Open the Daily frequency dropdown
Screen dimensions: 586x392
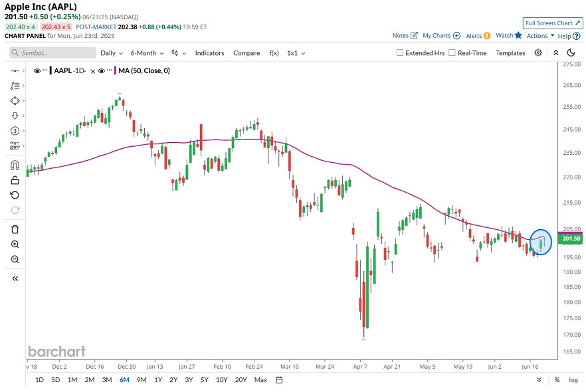pos(111,53)
